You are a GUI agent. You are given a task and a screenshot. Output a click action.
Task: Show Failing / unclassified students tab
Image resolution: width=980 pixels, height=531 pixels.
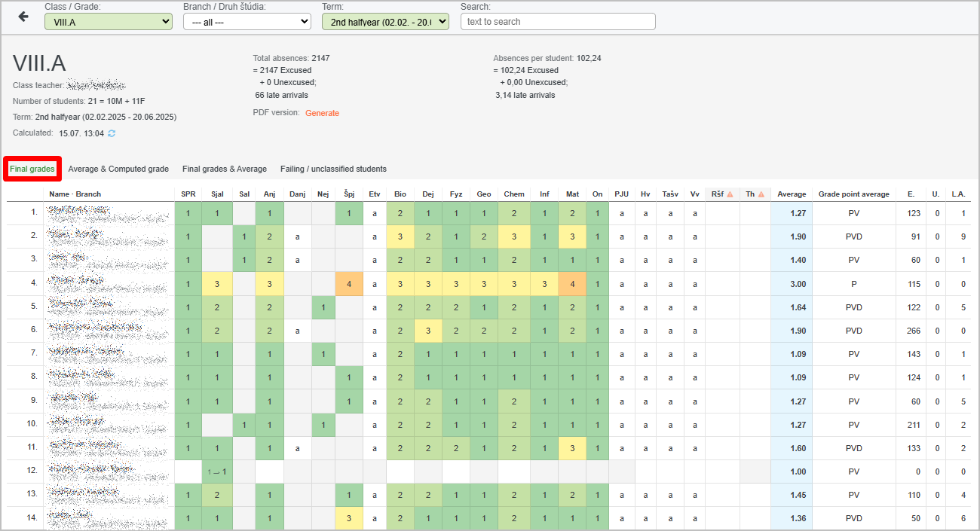coord(333,169)
